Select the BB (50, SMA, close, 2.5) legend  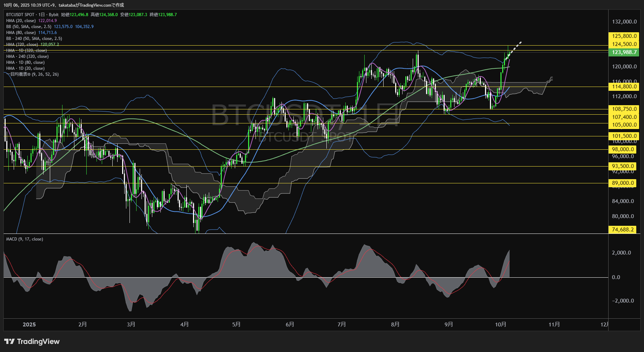click(29, 27)
